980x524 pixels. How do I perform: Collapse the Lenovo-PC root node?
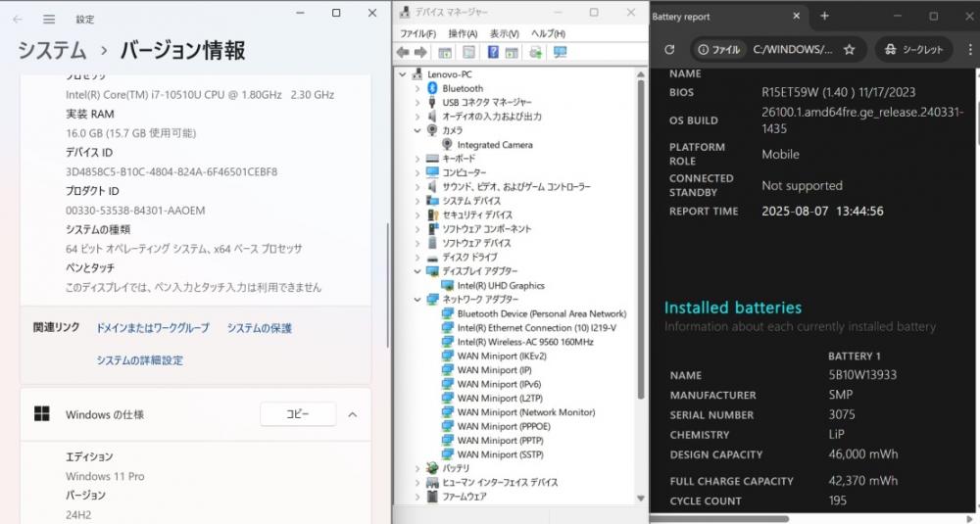coord(403,74)
